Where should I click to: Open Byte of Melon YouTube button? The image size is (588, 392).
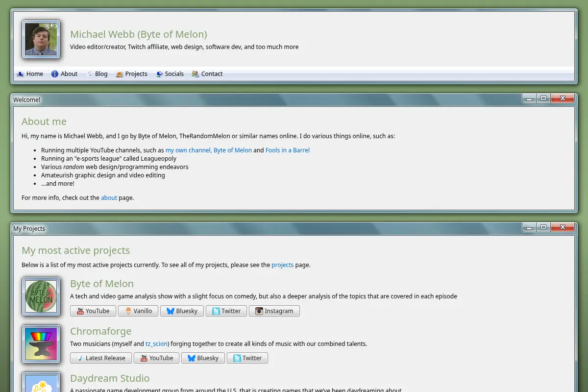[93, 311]
